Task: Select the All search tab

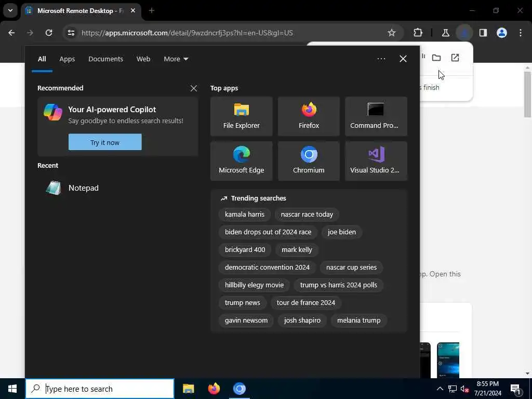Action: (42, 59)
